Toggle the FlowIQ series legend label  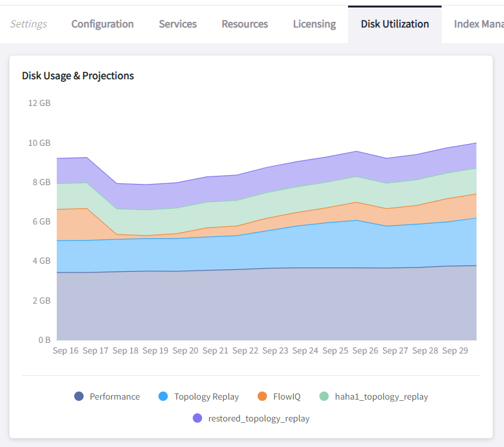click(287, 397)
